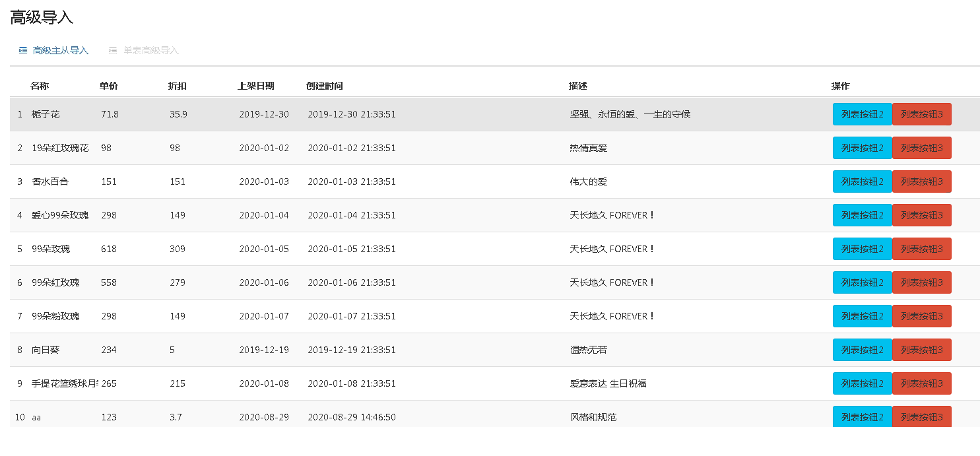Click the icon beside 高级主从导入 tab
Image resolution: width=980 pixels, height=456 pixels.
23,50
